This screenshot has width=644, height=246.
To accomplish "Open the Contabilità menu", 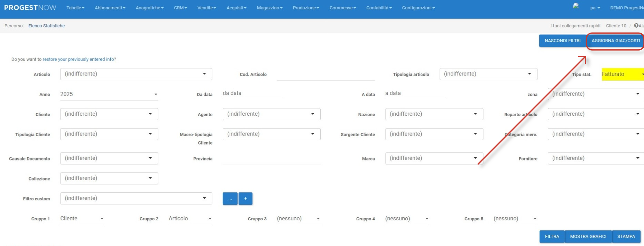I will (x=379, y=8).
